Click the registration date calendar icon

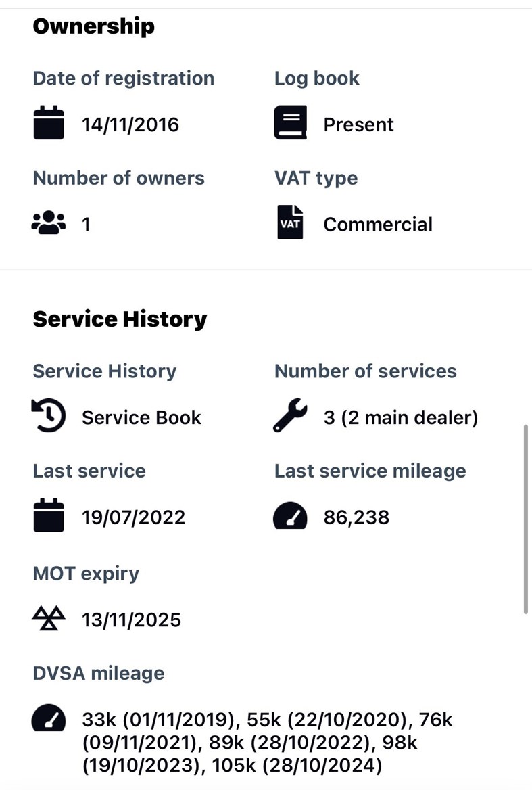click(49, 124)
